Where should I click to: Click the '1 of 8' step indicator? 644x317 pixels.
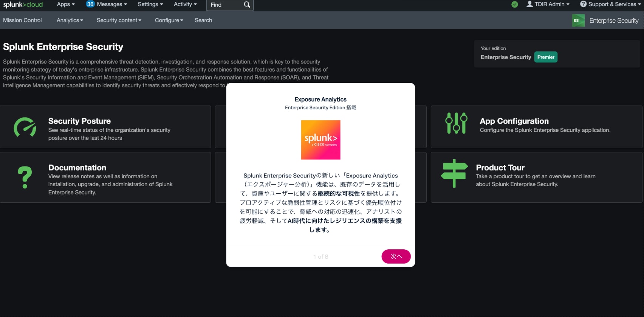pos(320,256)
